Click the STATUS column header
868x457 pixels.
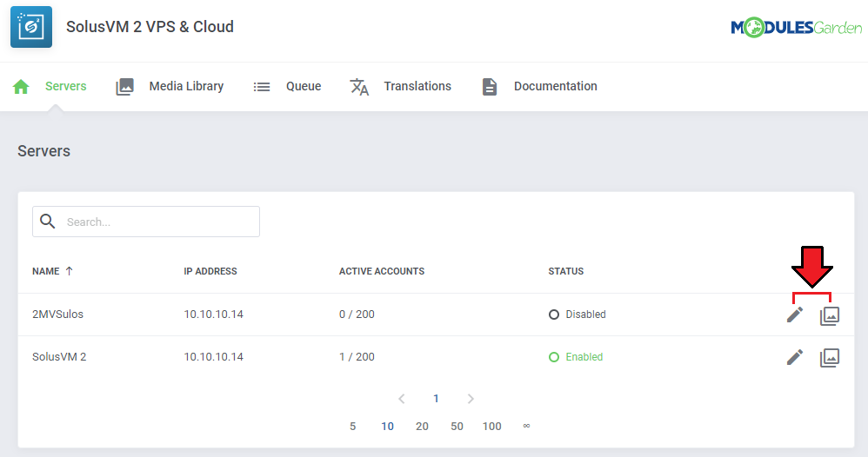pos(565,271)
